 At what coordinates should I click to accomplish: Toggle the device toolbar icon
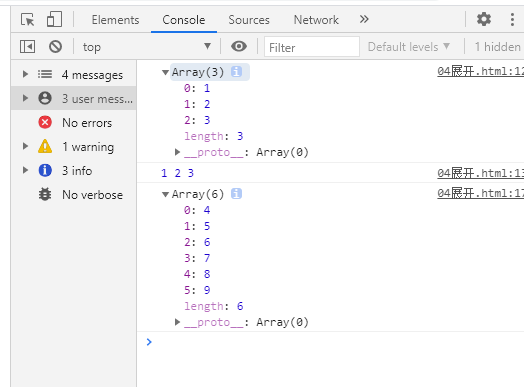[x=54, y=19]
